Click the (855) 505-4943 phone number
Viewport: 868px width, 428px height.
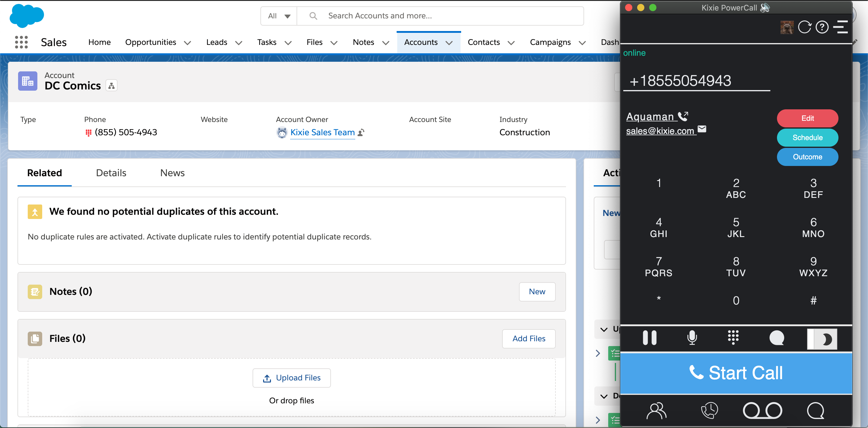pos(126,132)
